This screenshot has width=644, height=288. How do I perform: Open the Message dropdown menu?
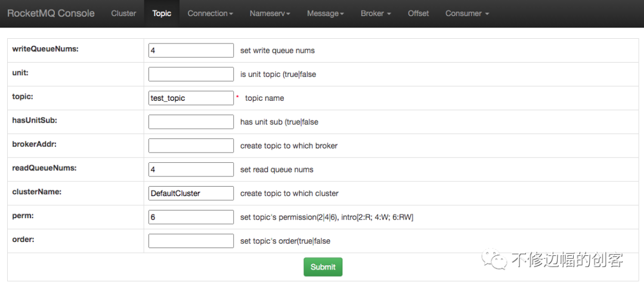325,13
